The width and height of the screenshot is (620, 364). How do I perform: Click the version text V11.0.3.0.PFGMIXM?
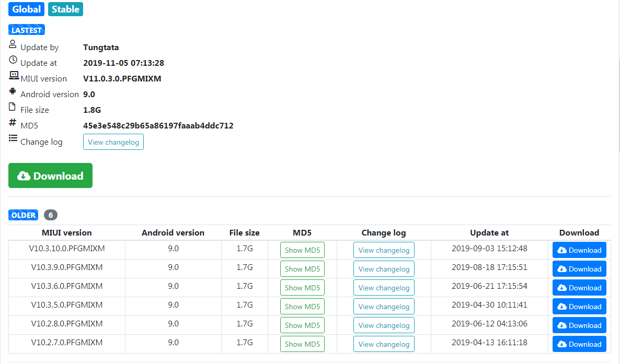point(122,79)
